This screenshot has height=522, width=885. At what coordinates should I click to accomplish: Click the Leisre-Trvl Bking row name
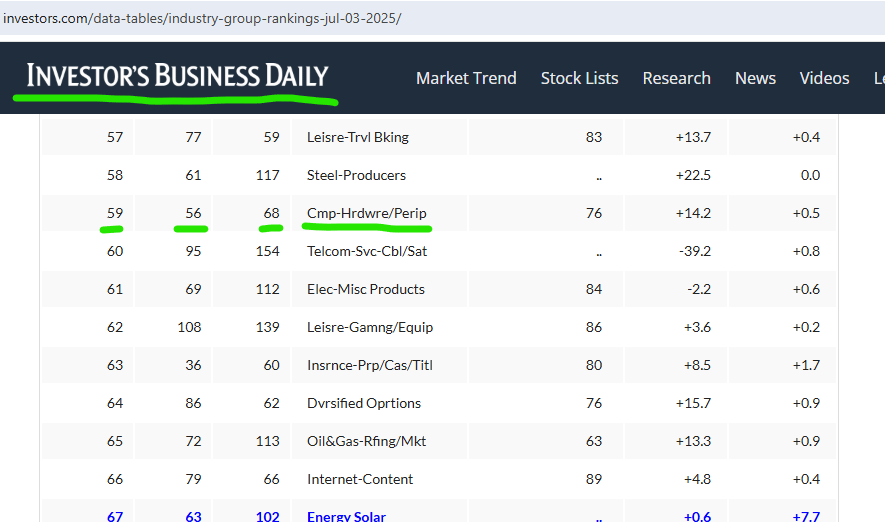(357, 137)
